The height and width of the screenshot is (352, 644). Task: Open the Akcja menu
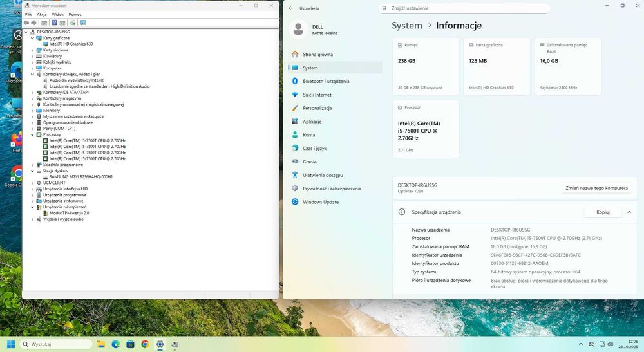pos(41,14)
